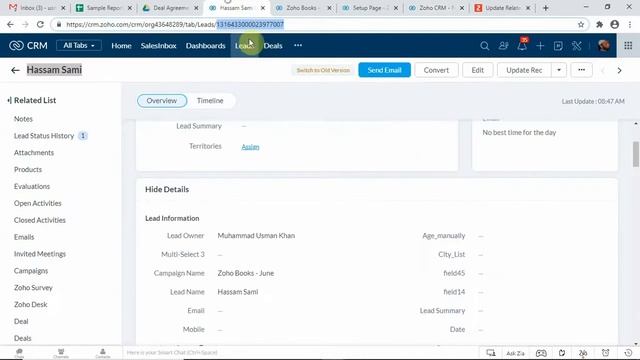Click the Assign territories link
This screenshot has width=640, height=360.
click(250, 147)
